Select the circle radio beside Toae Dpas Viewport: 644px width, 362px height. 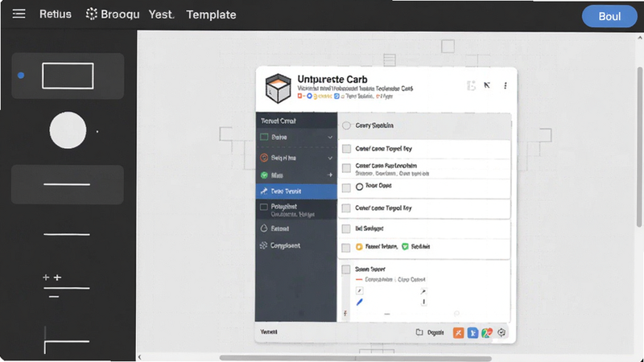pyautogui.click(x=359, y=187)
